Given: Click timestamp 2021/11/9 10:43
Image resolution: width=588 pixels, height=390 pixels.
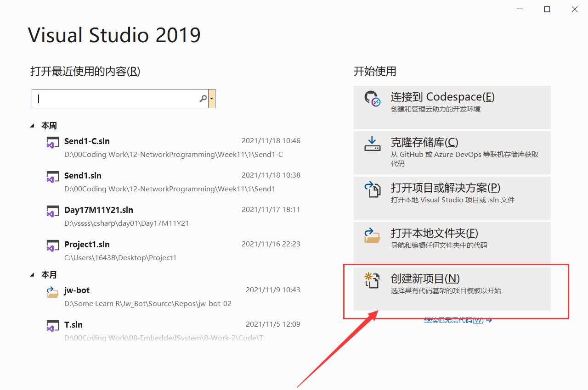Looking at the screenshot, I should [x=273, y=290].
